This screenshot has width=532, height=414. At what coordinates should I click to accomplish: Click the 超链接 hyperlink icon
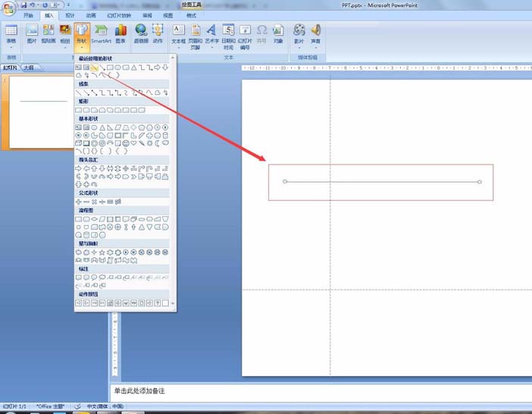pos(141,34)
